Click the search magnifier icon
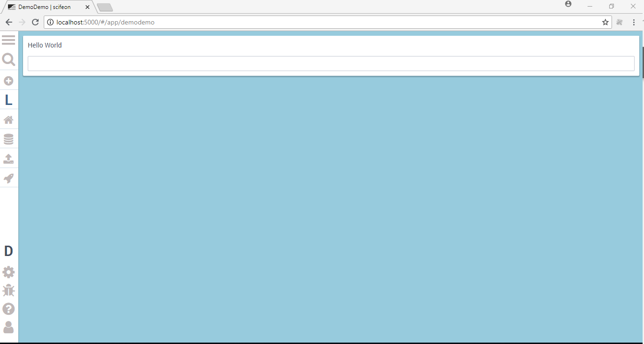 [8, 59]
